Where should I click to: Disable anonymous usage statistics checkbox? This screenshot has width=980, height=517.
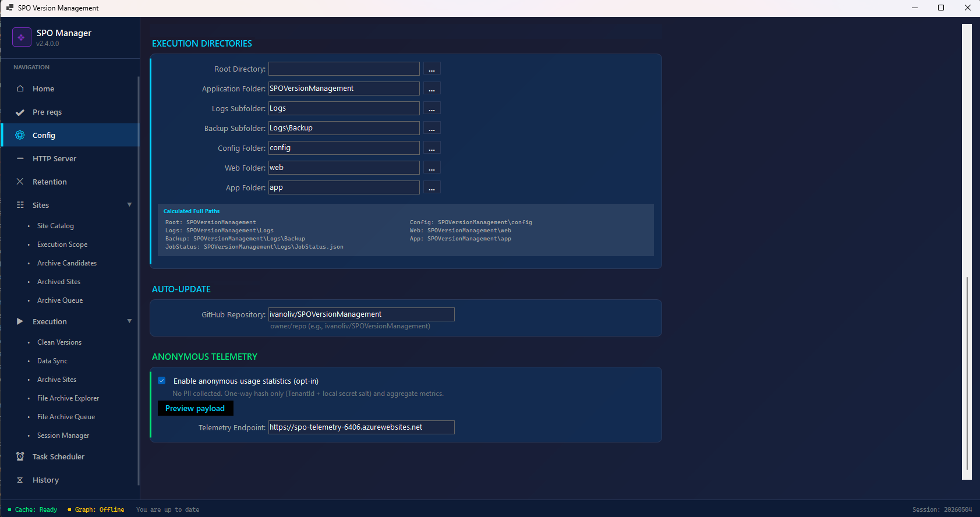(x=162, y=381)
